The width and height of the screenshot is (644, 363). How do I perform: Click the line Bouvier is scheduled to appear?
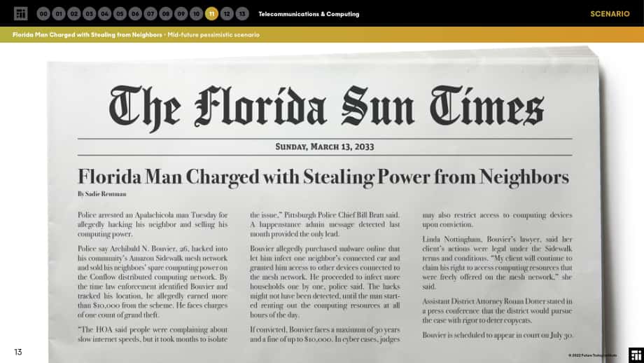(x=497, y=335)
